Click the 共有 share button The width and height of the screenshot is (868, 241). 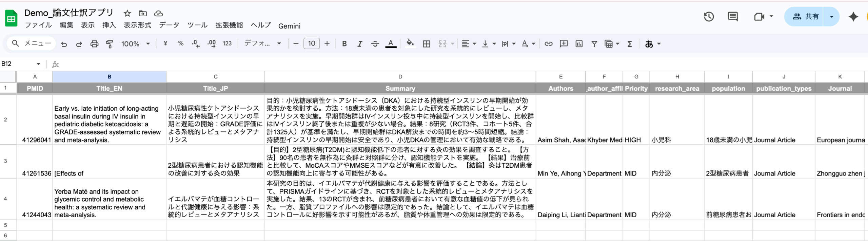805,17
